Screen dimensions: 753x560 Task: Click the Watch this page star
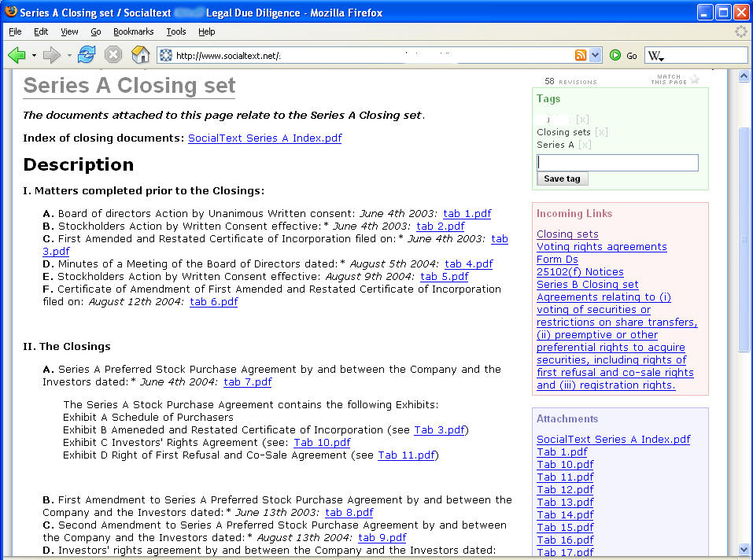point(694,79)
